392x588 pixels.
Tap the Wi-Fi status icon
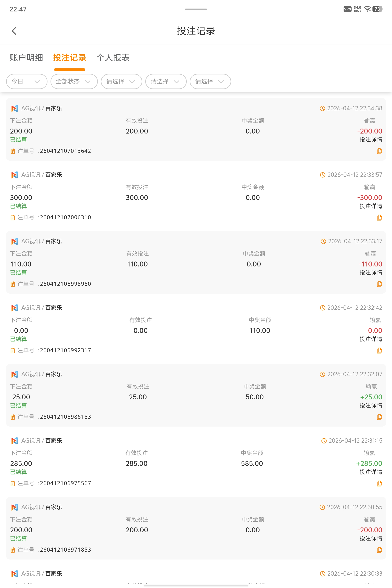(367, 9)
